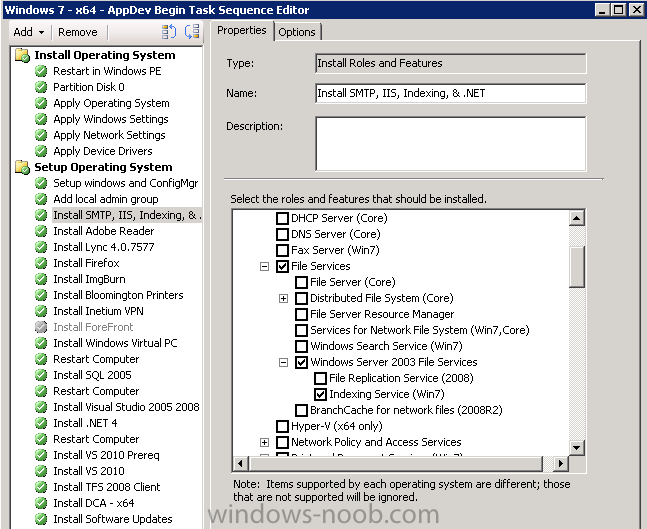Select the Restart Computer step after SQL 2005

(96, 391)
